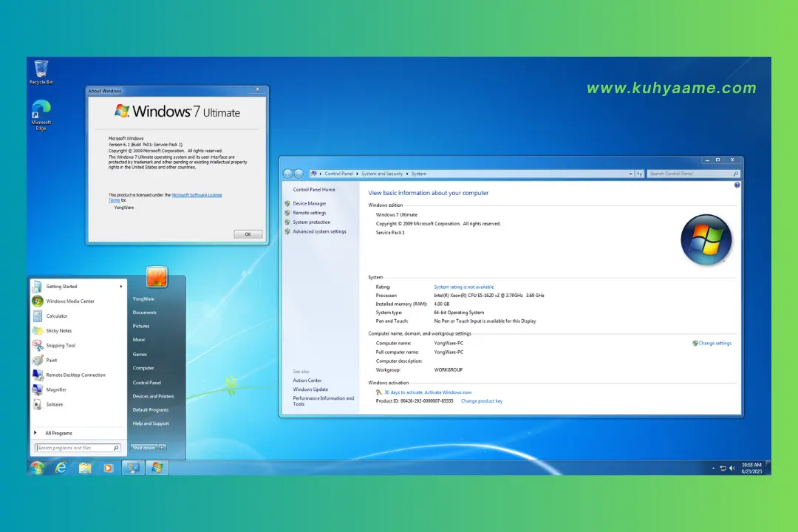Open Default Programs from Start menu
The image size is (798, 532).
(x=151, y=410)
